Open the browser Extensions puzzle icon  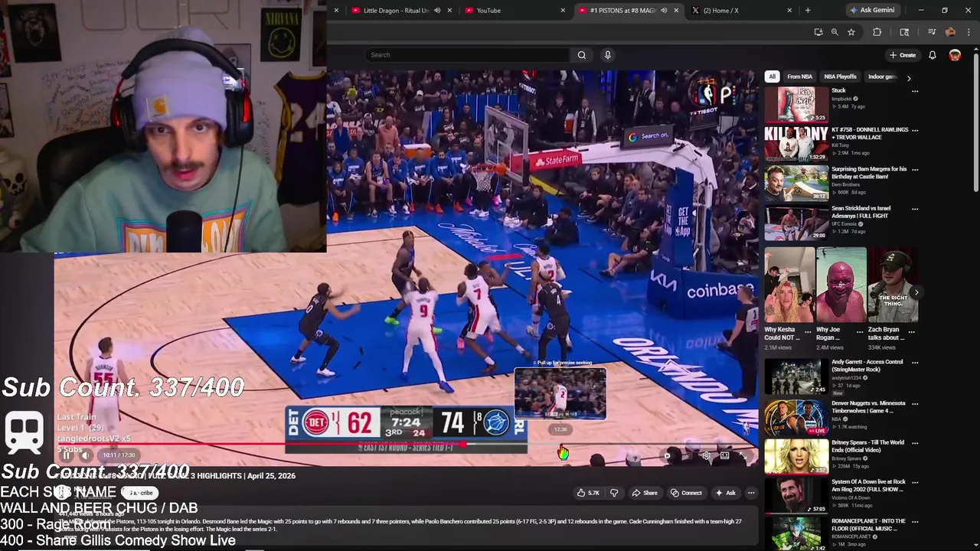pos(877,32)
